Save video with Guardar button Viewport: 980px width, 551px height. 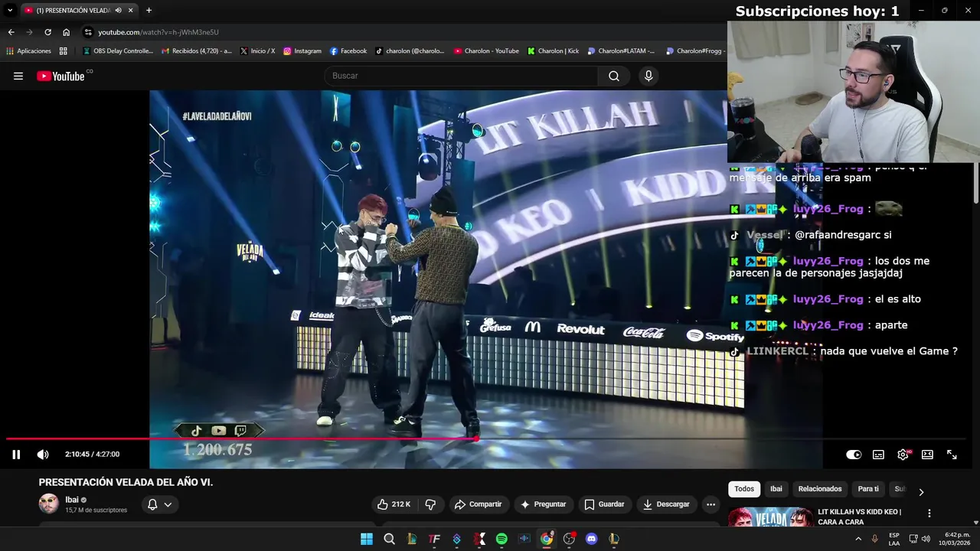point(604,504)
